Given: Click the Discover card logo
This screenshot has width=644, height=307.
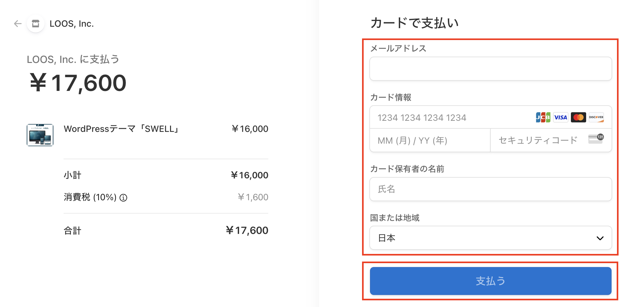Looking at the screenshot, I should click(596, 118).
